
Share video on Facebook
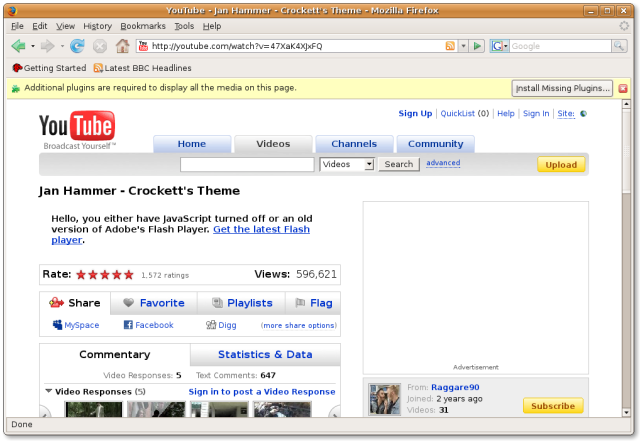point(149,325)
